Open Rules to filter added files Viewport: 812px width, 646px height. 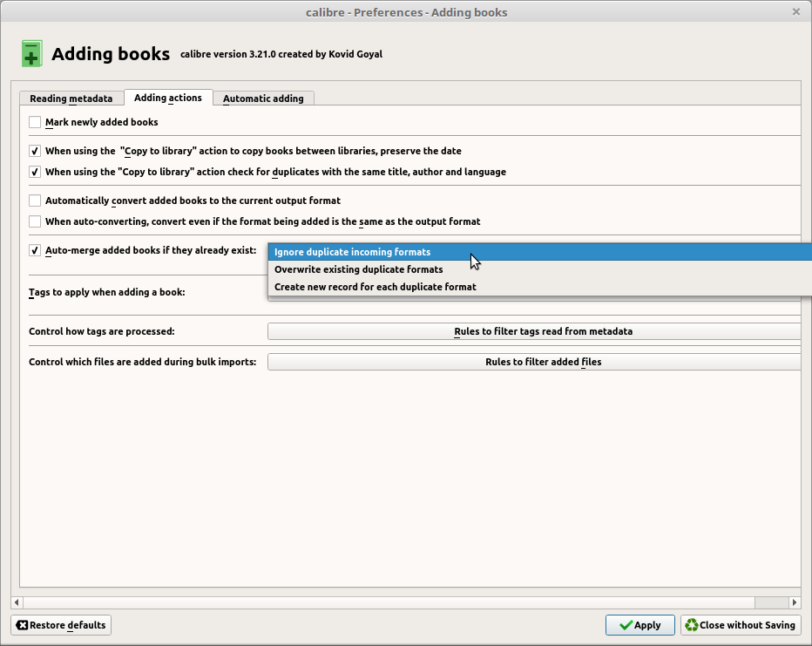pyautogui.click(x=534, y=362)
